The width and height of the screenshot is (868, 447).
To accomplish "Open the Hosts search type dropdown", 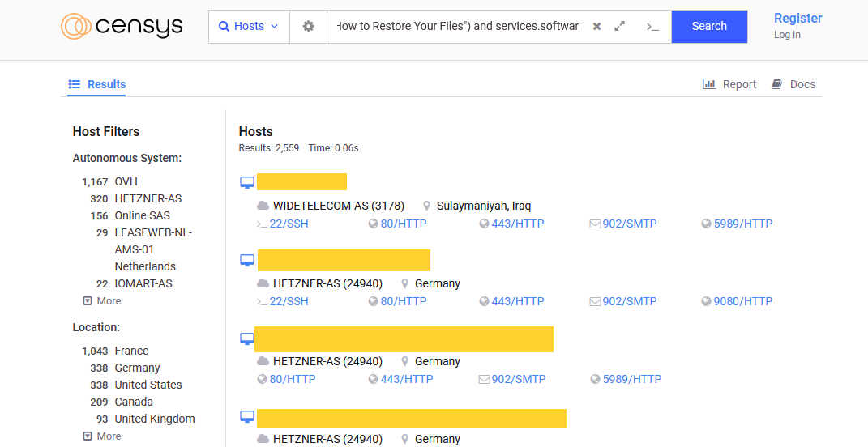I will coord(249,26).
